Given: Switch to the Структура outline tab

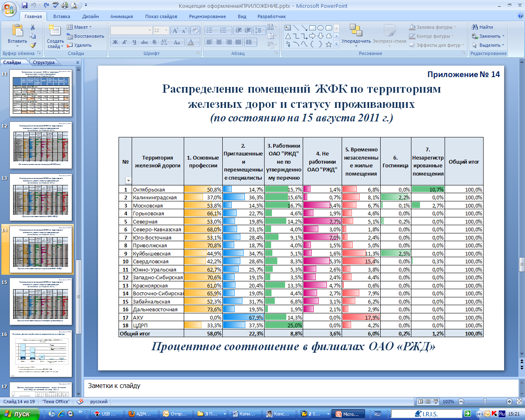Looking at the screenshot, I should [x=44, y=62].
